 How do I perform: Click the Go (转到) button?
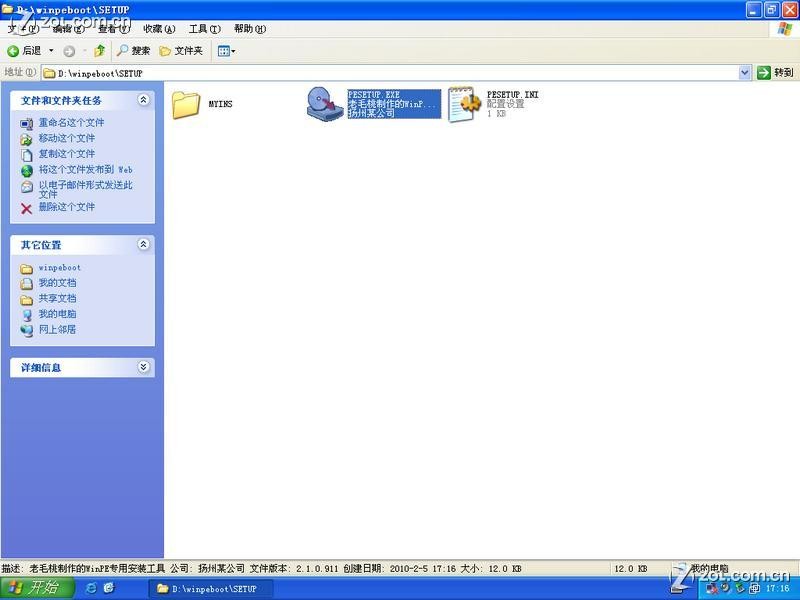click(x=776, y=72)
